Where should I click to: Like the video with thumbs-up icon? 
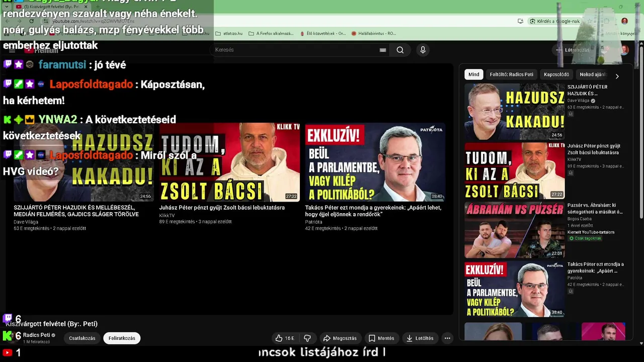[x=284, y=338]
